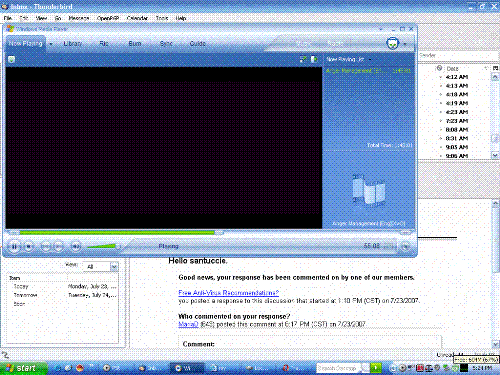Select the 7:23 AM message row

(457, 121)
